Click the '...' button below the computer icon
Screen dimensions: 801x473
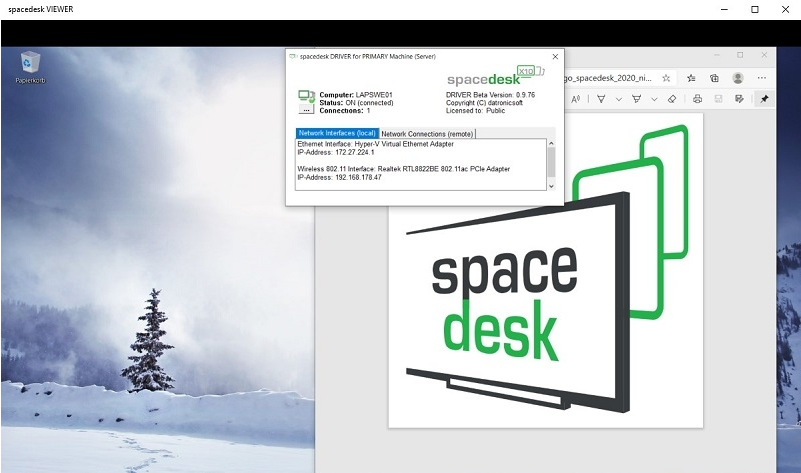click(x=305, y=109)
